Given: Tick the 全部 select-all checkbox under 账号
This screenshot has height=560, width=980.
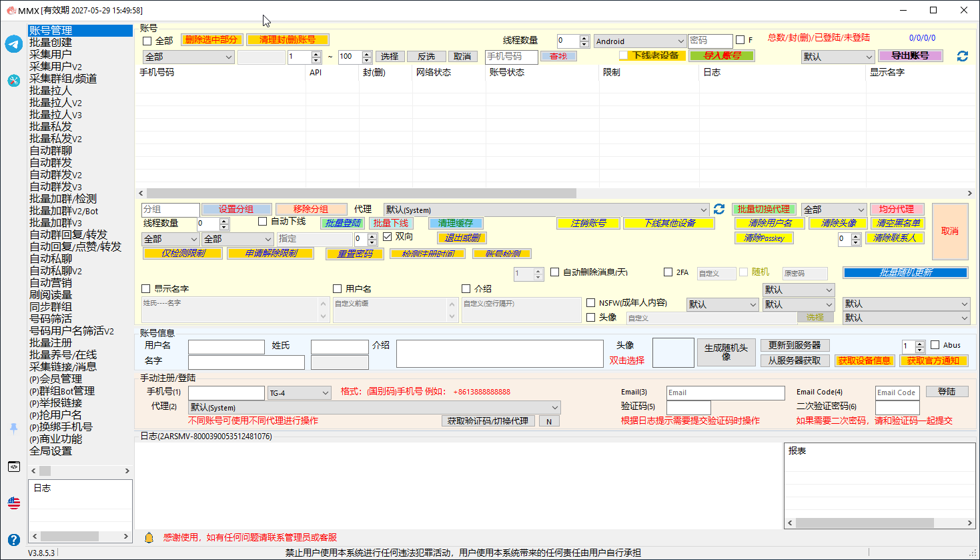Looking at the screenshot, I should point(147,41).
